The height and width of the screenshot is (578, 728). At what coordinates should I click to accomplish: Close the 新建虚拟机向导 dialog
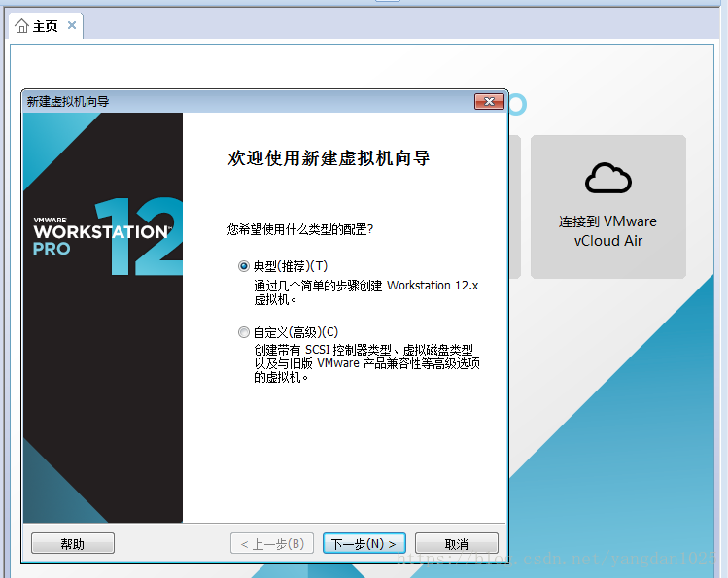point(489,101)
